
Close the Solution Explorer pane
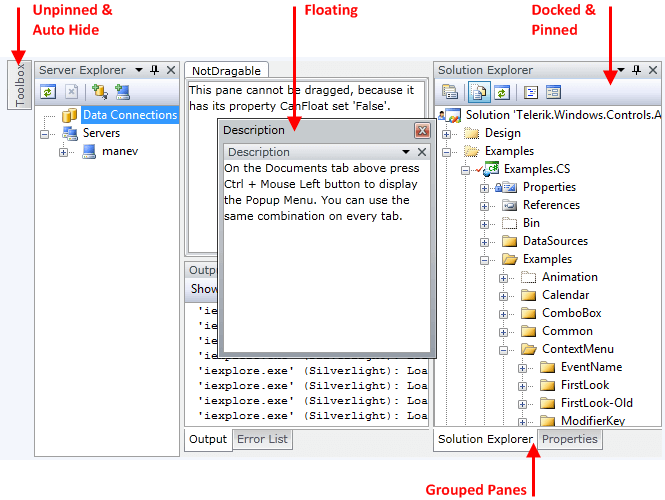click(x=653, y=70)
